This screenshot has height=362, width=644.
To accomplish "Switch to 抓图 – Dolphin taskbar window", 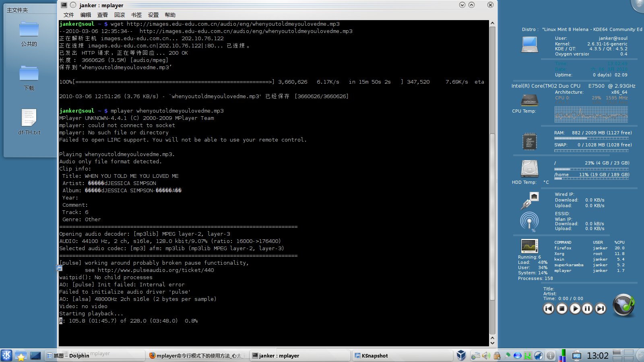I will coord(95,356).
